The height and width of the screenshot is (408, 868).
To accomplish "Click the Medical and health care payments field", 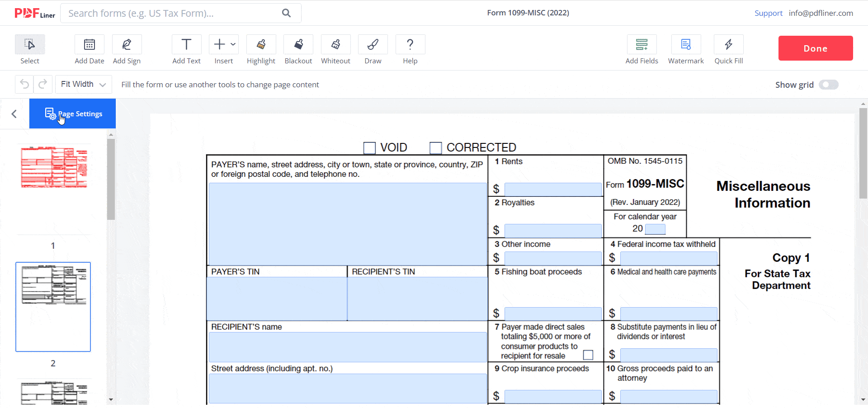I will pos(669,313).
